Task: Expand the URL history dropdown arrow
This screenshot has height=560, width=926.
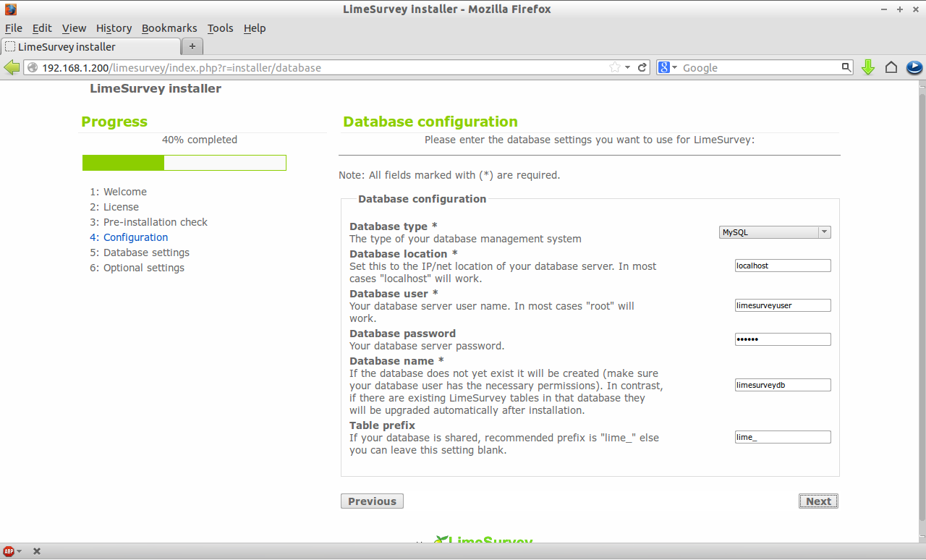Action: [x=628, y=67]
